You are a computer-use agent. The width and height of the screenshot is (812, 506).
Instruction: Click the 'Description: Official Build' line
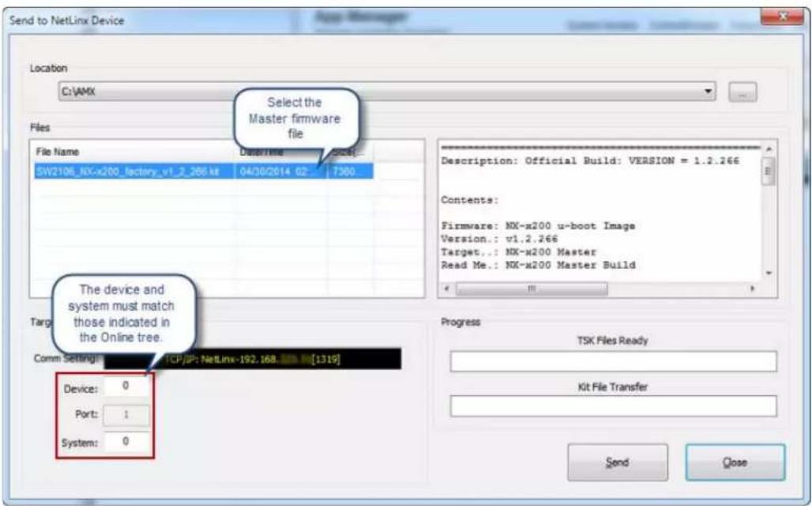coord(590,160)
